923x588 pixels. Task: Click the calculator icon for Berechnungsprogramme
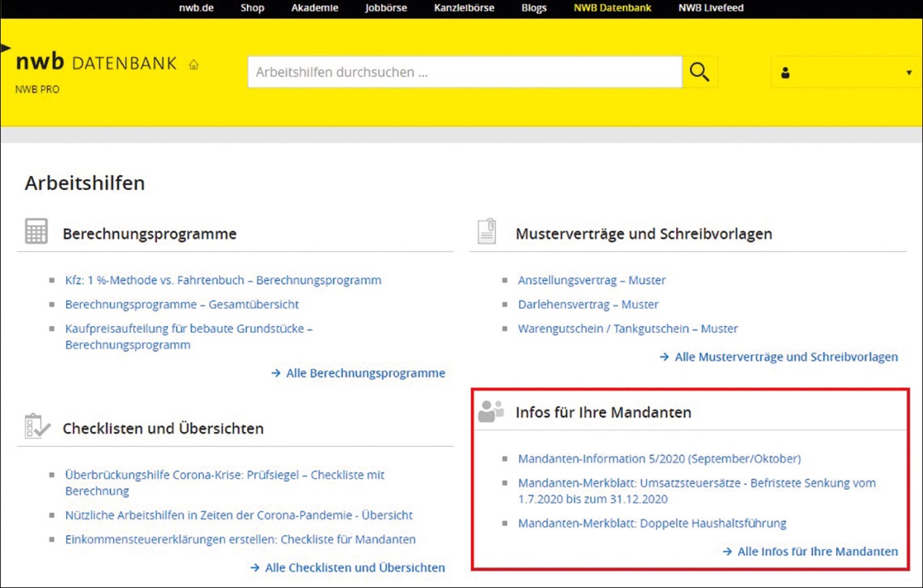[36, 231]
